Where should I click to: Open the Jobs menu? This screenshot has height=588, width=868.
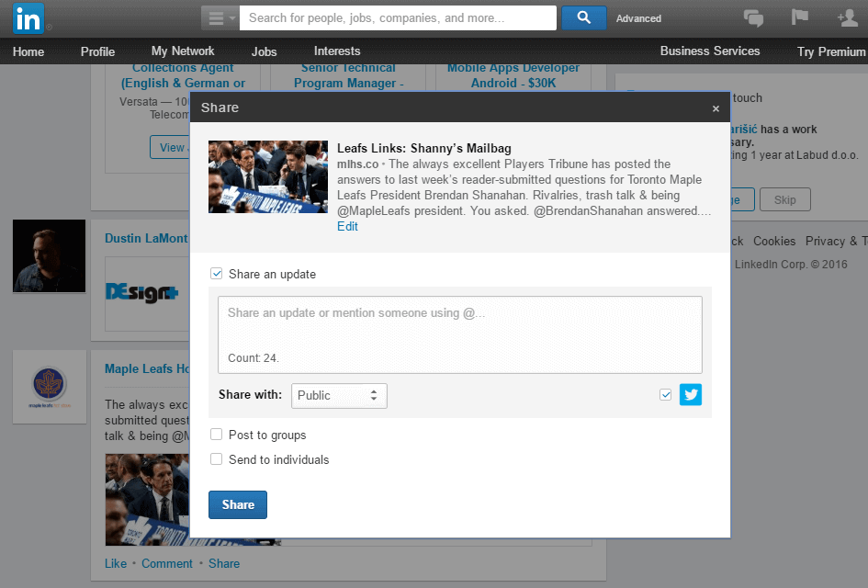[x=264, y=51]
